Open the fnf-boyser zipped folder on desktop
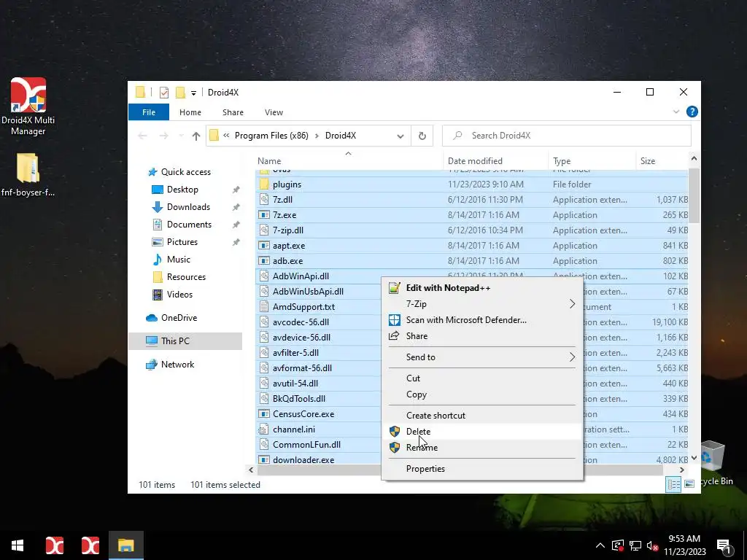This screenshot has width=747, height=560. [28, 175]
